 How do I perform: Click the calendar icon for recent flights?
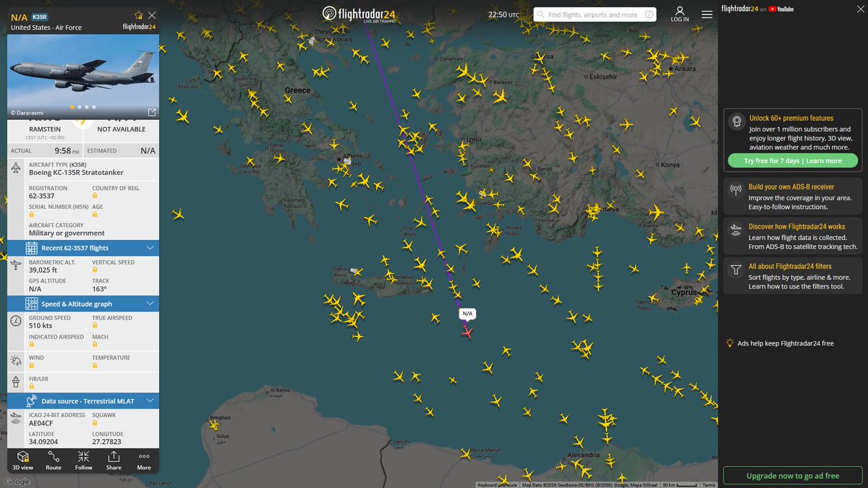pos(31,248)
